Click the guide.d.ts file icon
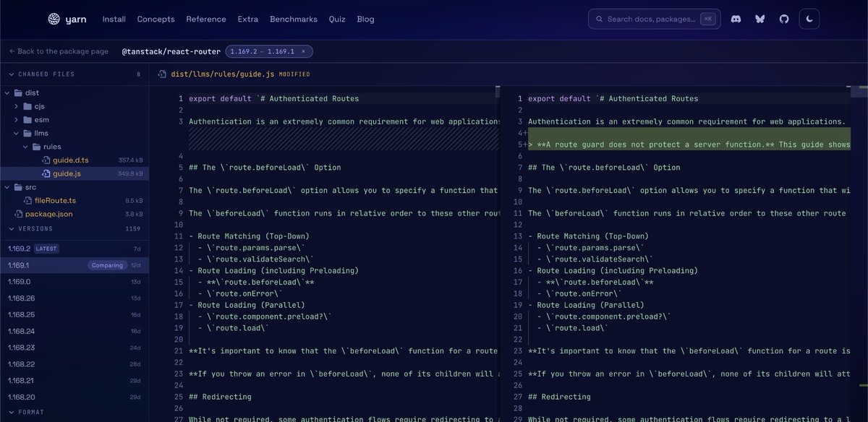 pyautogui.click(x=46, y=160)
